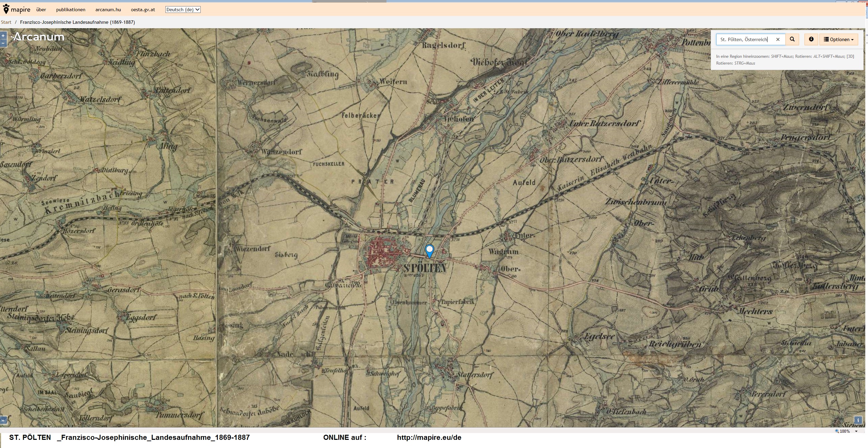Viewport: 868px width, 448px height.
Task: Zoom out the map with minus button
Action: click(x=3, y=43)
